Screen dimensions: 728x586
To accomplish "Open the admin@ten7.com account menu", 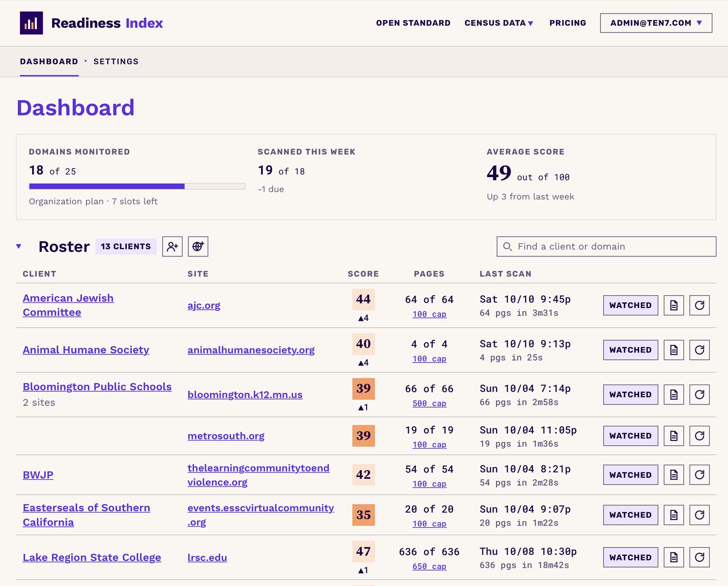I will 656,23.
